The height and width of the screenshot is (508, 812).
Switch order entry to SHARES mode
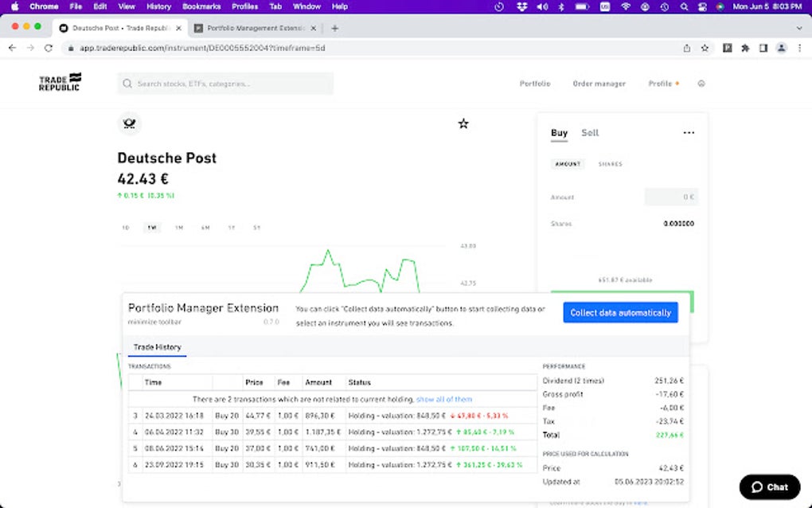click(x=610, y=164)
